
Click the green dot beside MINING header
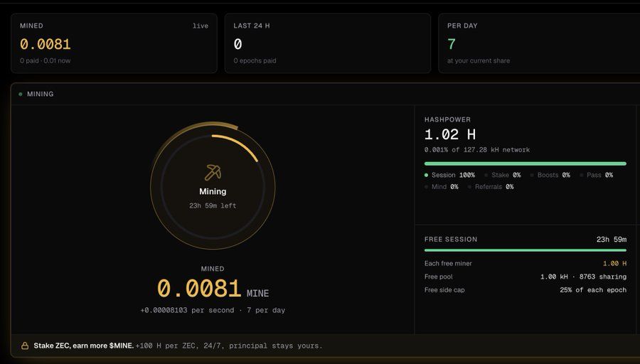tap(21, 94)
